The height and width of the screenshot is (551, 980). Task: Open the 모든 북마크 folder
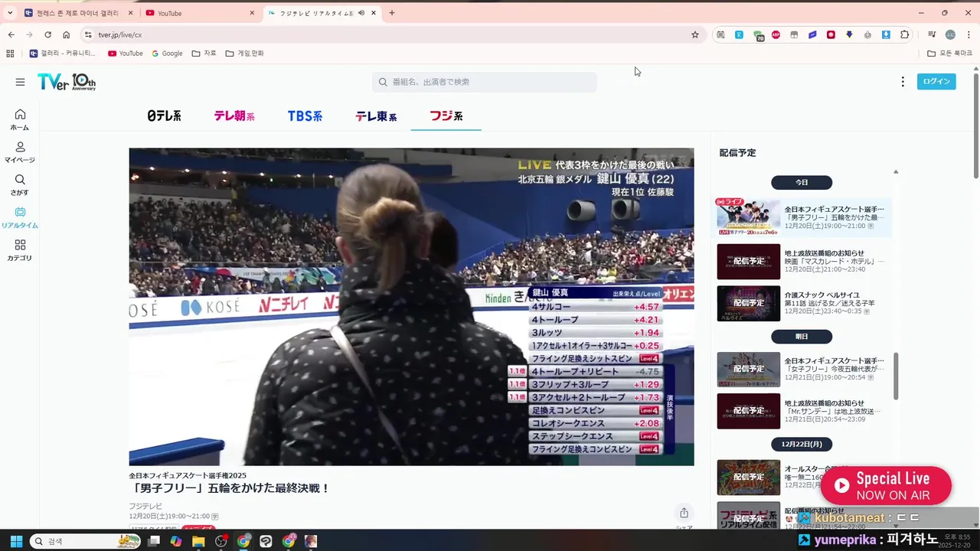[949, 54]
